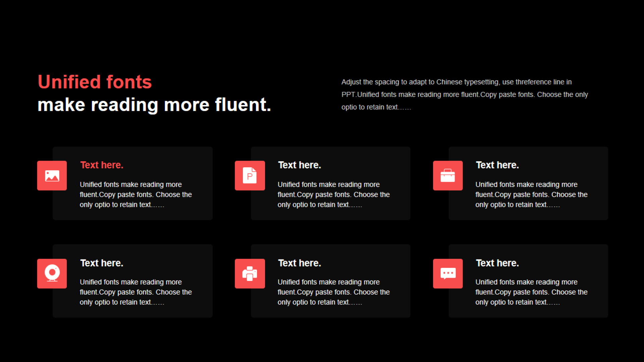Screen dimensions: 644x362
Task: Select the 'make reading more fluent.' headline
Action: 154,105
